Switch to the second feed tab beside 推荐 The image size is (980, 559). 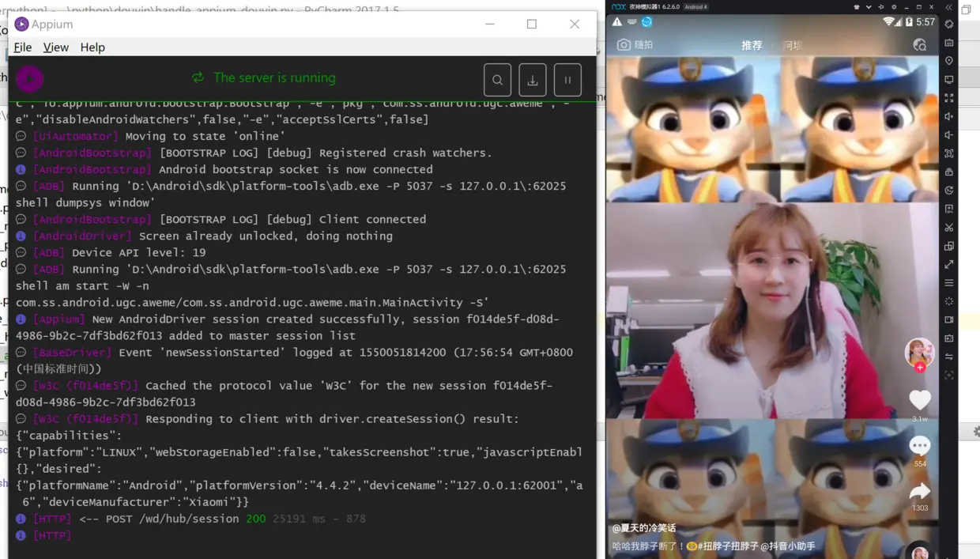point(793,46)
